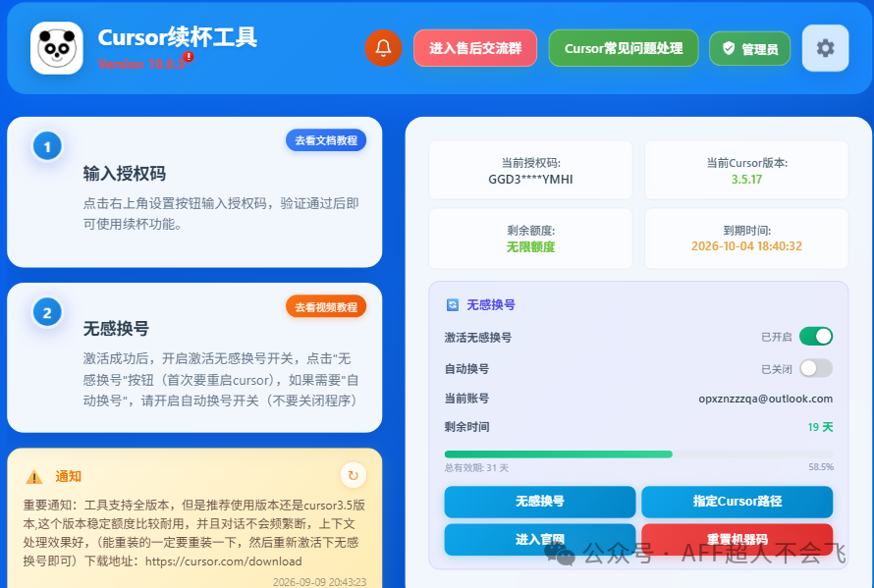Click the Version 10.0.3 text
The image size is (874, 588).
[x=140, y=64]
